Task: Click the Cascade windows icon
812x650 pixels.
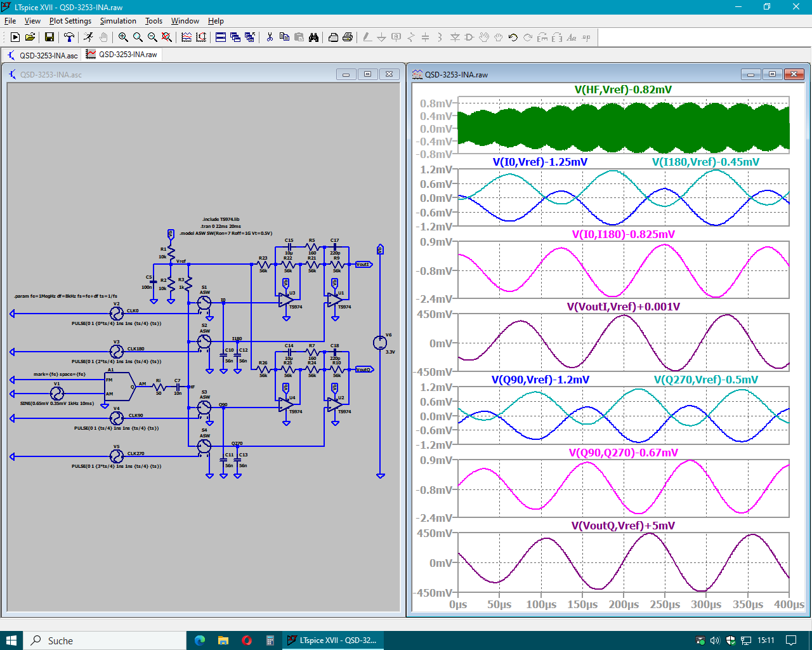Action: (x=235, y=37)
